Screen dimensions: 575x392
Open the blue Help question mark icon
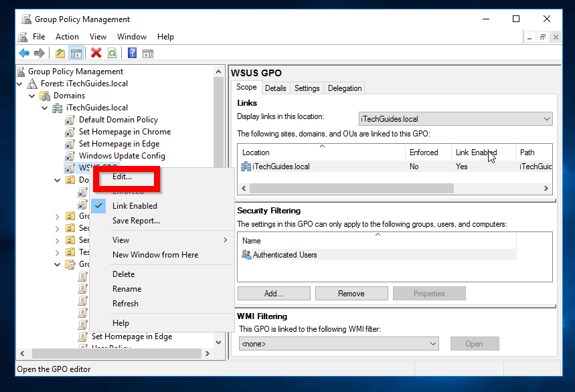click(132, 53)
